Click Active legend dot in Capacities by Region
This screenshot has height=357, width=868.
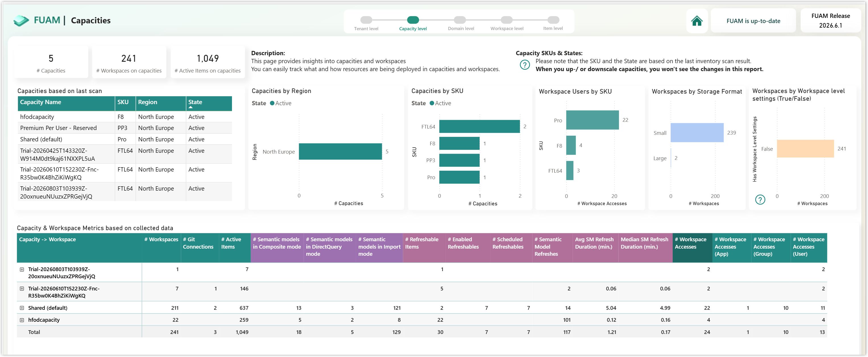[272, 103]
